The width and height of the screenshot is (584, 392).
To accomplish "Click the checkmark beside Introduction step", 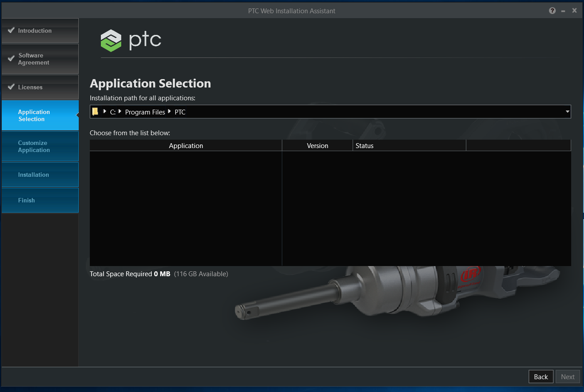I will point(11,30).
